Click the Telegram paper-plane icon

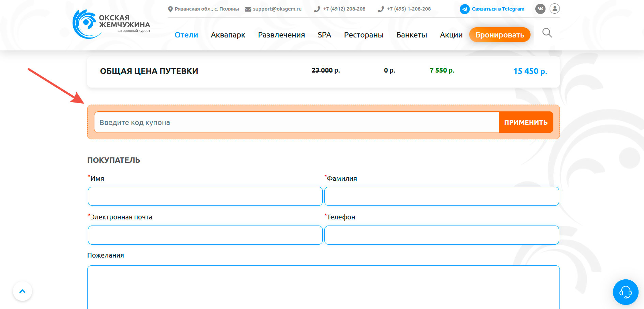point(464,9)
